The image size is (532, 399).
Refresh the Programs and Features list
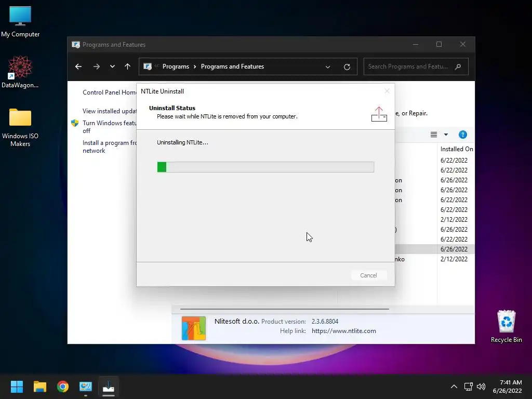click(x=347, y=67)
